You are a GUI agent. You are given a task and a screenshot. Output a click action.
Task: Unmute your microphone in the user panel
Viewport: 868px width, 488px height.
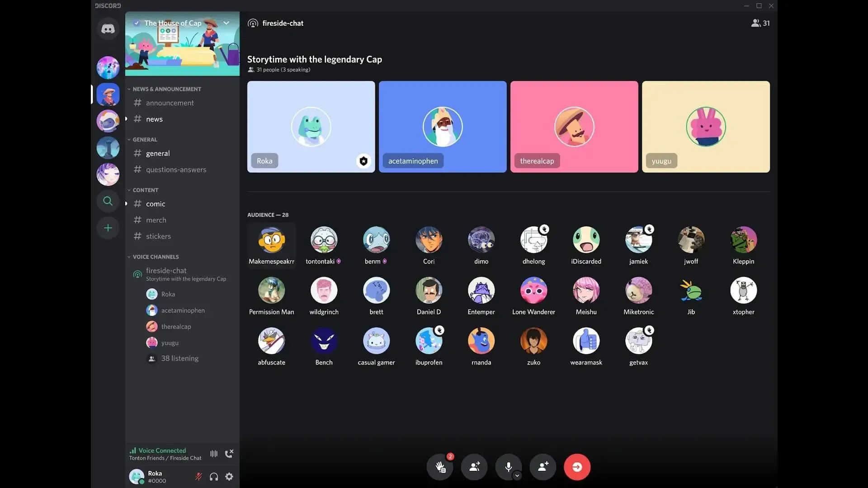[198, 477]
